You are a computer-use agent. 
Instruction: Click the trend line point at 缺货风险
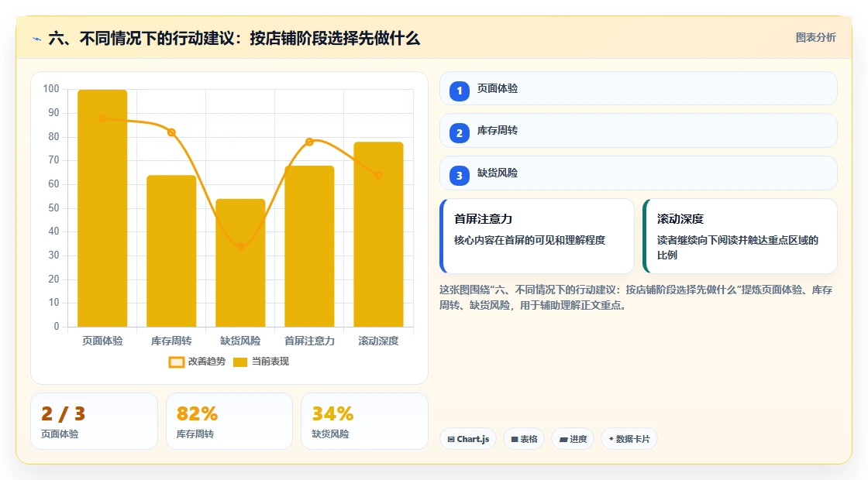point(240,246)
